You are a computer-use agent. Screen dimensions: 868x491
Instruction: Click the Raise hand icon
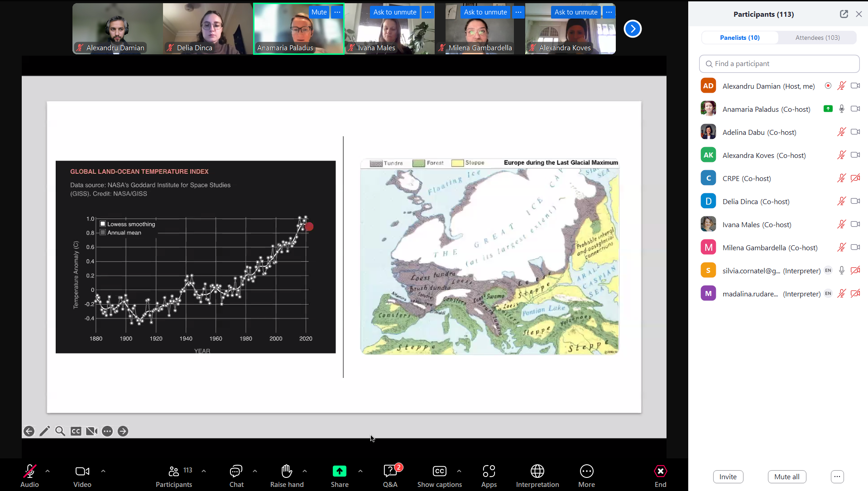pos(287,476)
